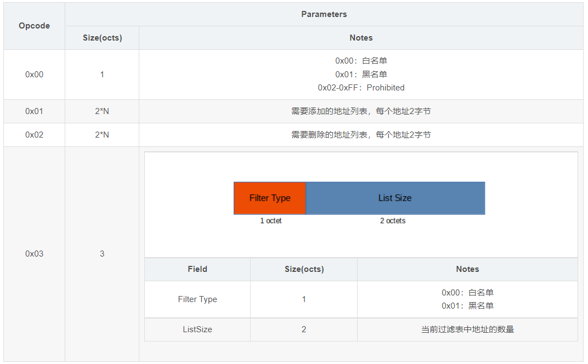Click the '2 octets' label under the diagram
This screenshot has width=588, height=364.
coord(393,221)
